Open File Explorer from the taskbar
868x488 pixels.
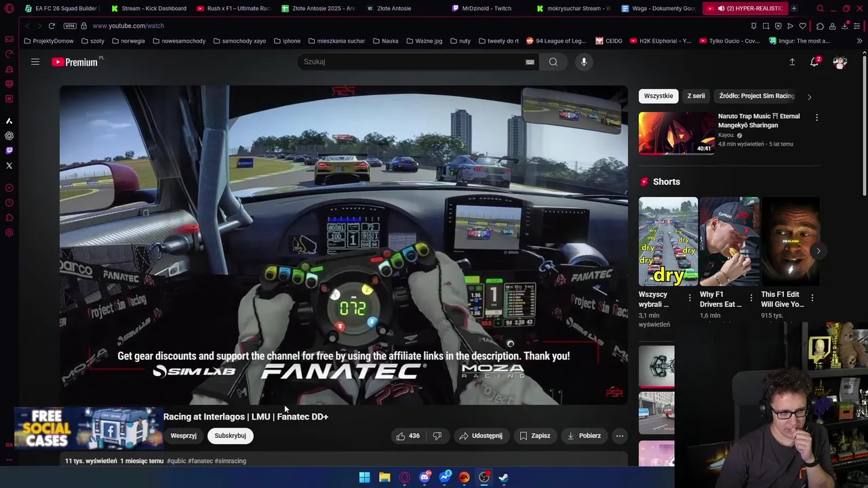384,477
